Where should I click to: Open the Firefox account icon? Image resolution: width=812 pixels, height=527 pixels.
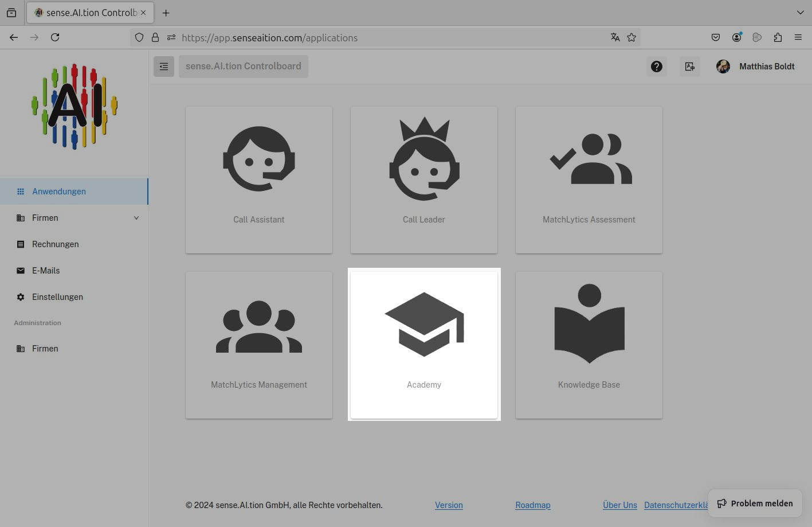736,37
